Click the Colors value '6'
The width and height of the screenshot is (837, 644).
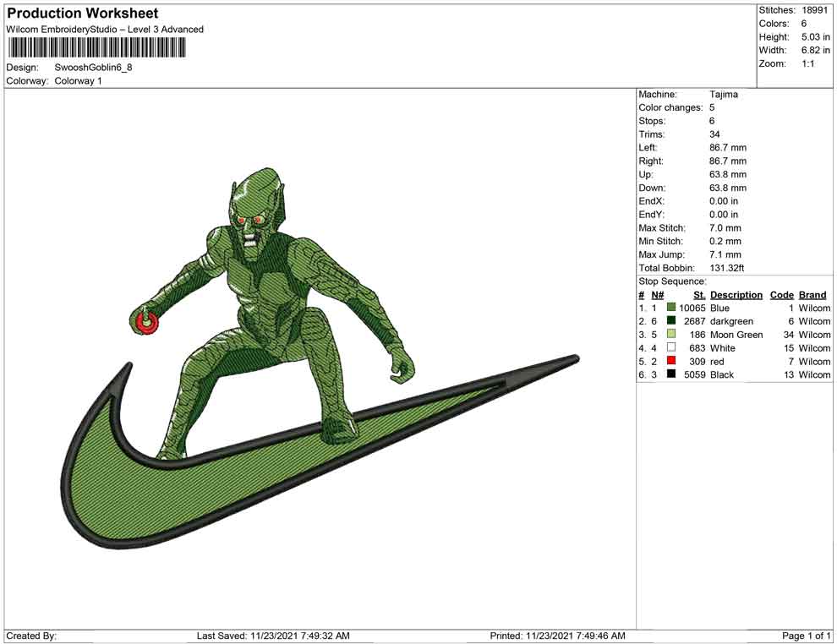(x=804, y=24)
